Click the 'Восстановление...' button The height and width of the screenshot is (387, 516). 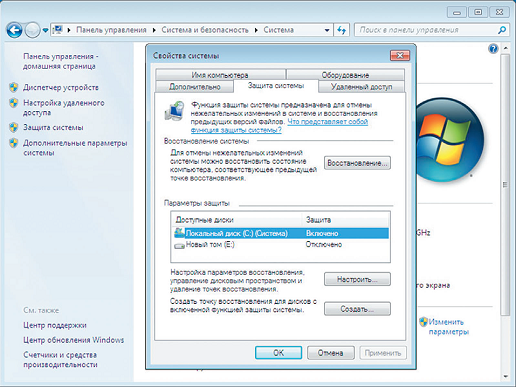pyautogui.click(x=357, y=163)
